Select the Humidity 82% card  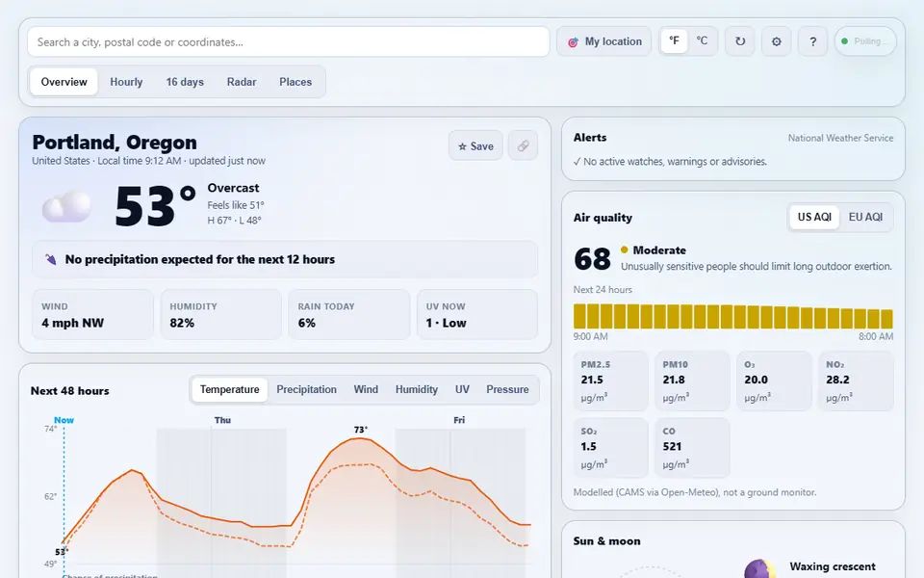point(221,314)
